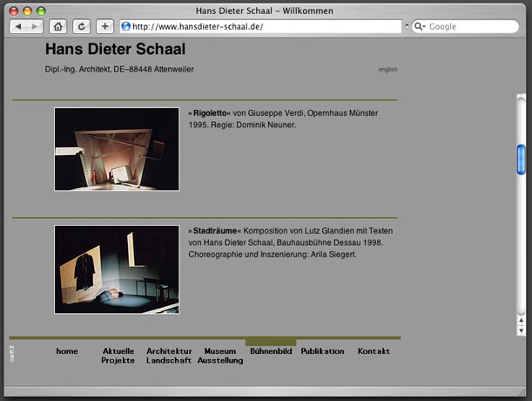This screenshot has width=532, height=401.
Task: Open the Kontakt page
Action: tap(374, 351)
